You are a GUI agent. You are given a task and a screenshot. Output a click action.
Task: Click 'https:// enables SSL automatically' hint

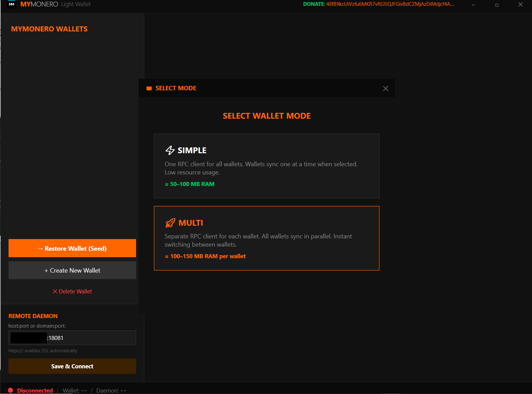click(43, 351)
